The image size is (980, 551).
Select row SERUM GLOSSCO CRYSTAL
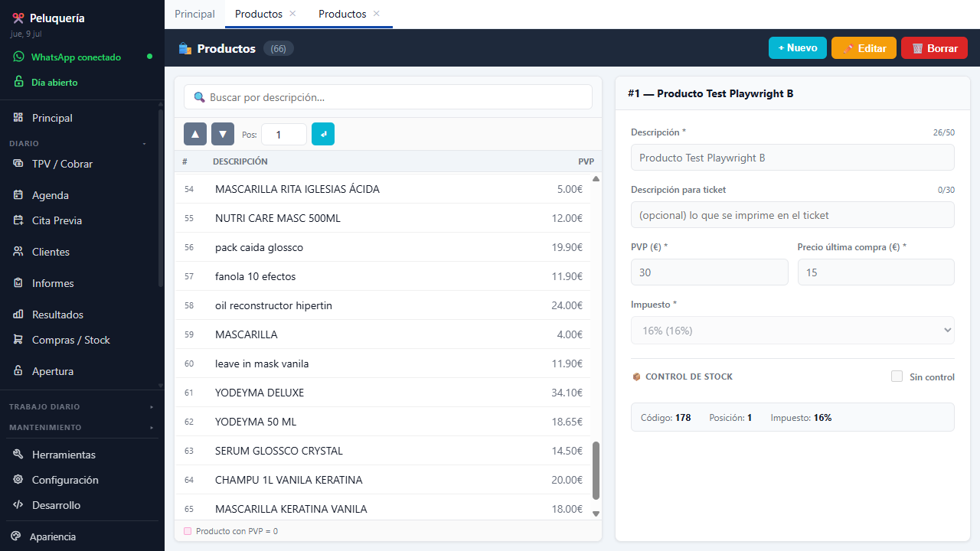pyautogui.click(x=383, y=451)
